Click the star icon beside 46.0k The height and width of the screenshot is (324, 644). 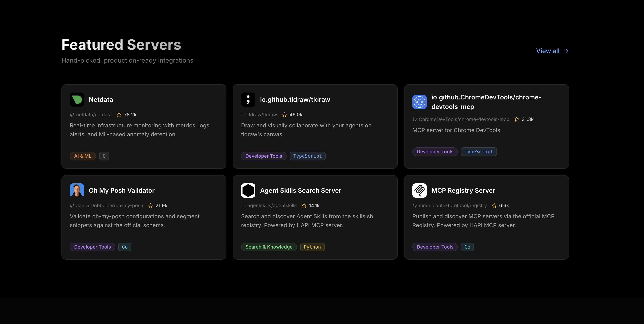pos(285,115)
